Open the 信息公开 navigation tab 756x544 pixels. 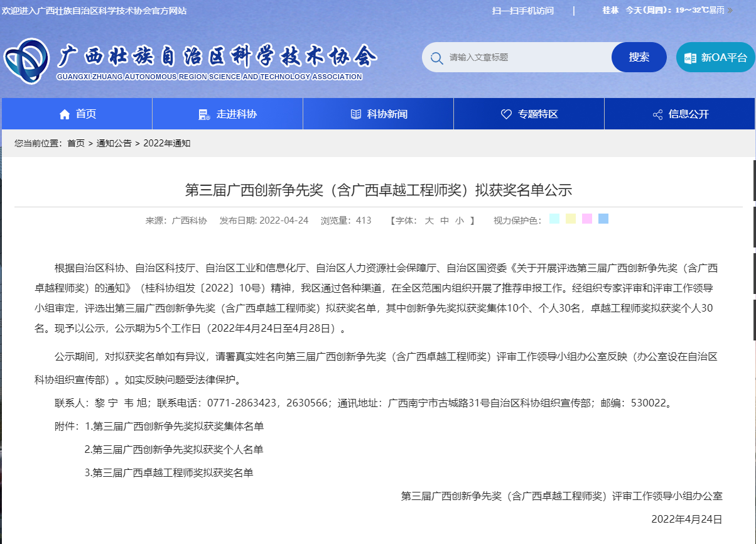[x=680, y=114]
